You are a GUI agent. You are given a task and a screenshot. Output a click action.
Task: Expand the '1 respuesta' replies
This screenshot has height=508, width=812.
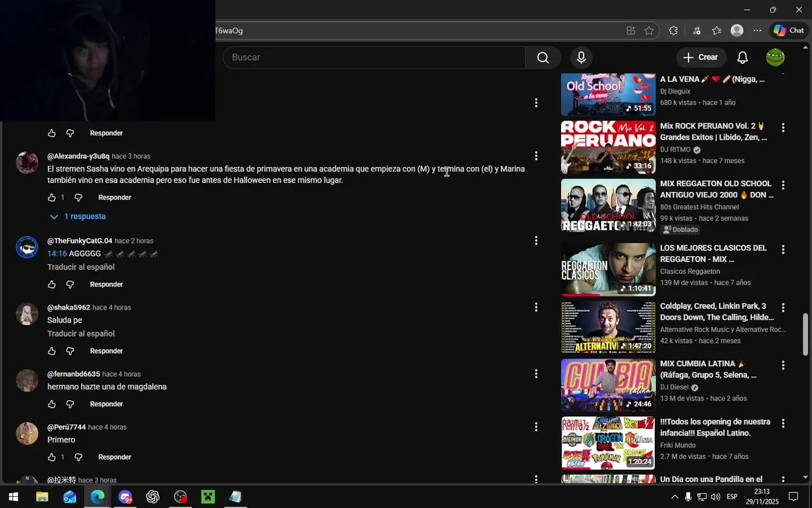[x=78, y=217]
